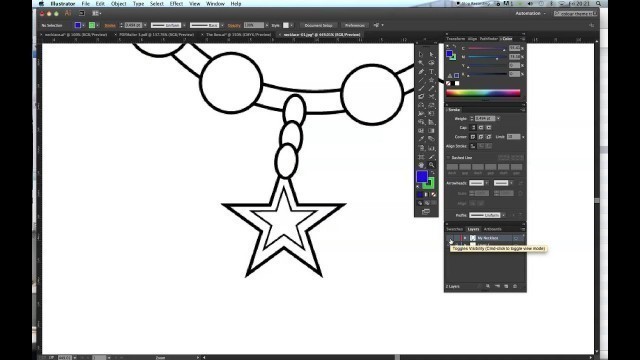Click the Weight field in Stroke panel
Image resolution: width=640 pixels, height=360 pixels.
[x=485, y=119]
